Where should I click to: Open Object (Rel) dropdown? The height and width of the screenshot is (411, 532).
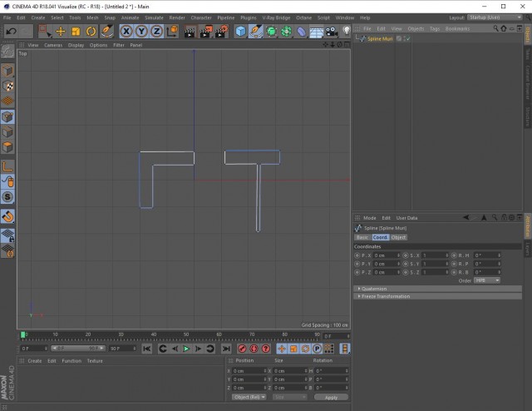[249, 397]
